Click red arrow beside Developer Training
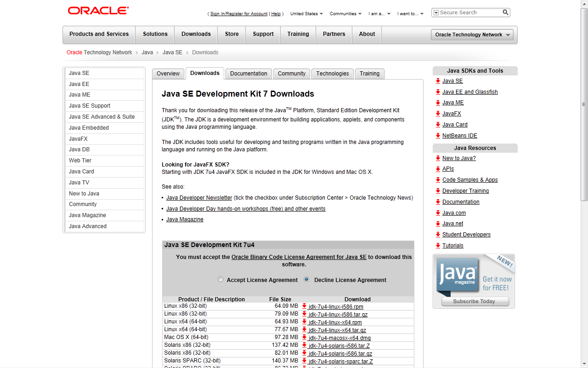 pos(438,191)
